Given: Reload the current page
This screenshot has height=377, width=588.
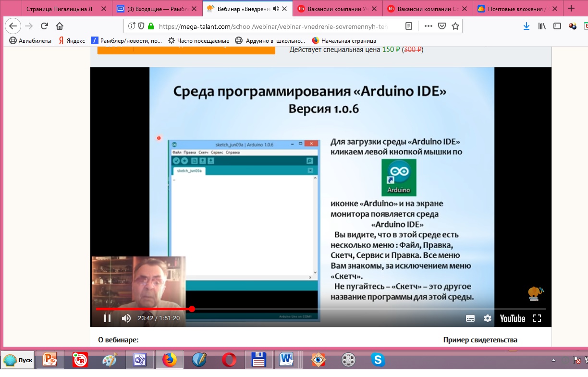Looking at the screenshot, I should point(44,26).
